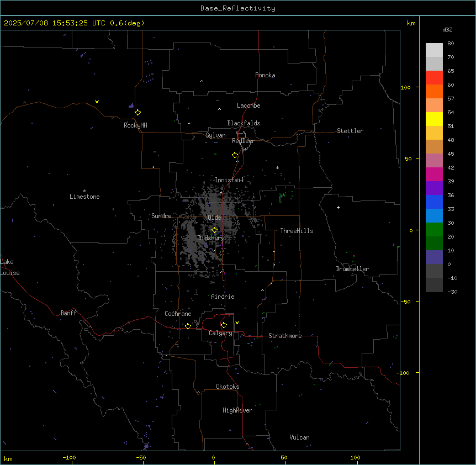Screen dimensions: 476x465
Task: Click the Blackfalds label
Action: [244, 123]
